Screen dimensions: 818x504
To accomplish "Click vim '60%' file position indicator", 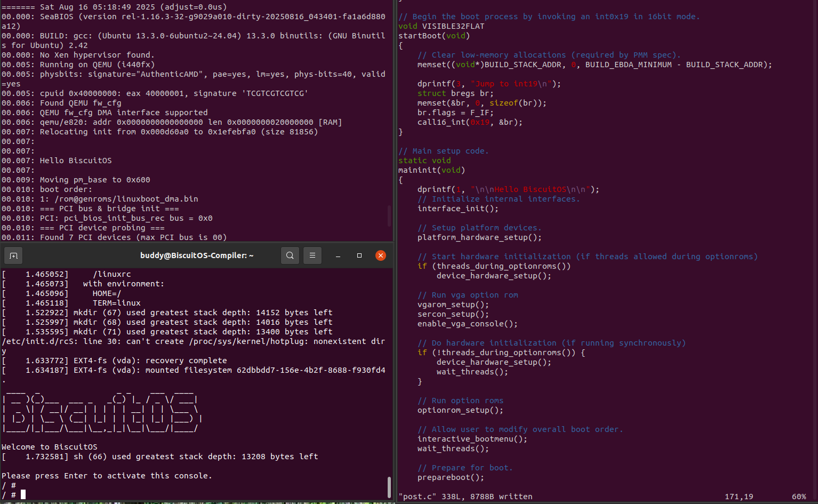I will [x=799, y=497].
